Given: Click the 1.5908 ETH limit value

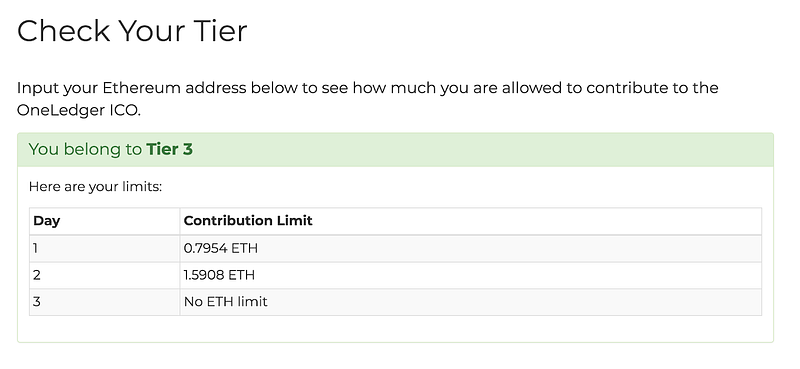Looking at the screenshot, I should tap(219, 276).
